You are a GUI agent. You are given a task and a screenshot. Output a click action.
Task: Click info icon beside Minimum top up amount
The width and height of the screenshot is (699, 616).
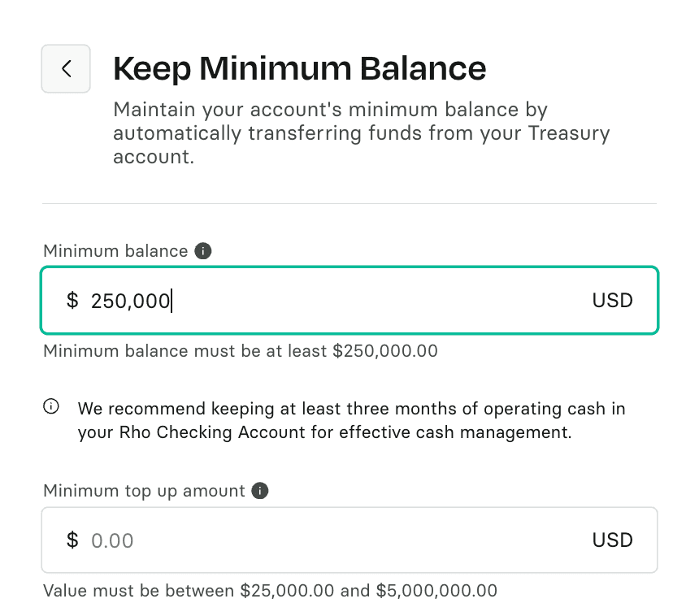click(260, 491)
